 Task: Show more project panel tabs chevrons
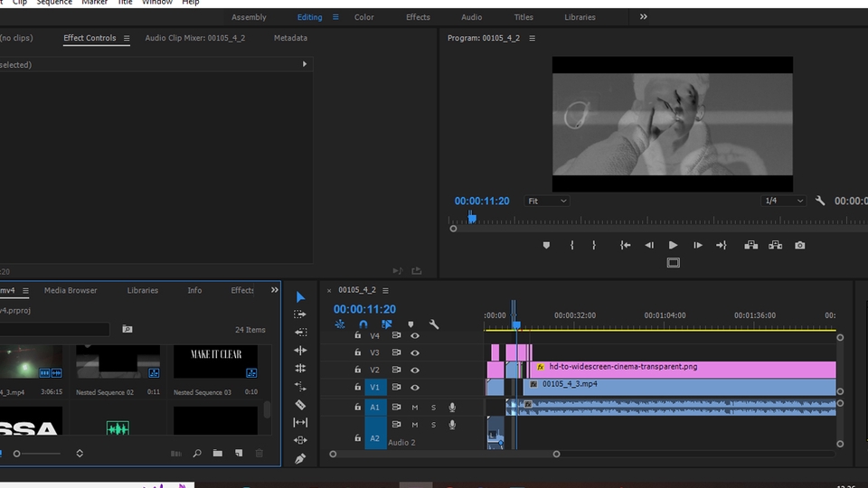tap(275, 290)
